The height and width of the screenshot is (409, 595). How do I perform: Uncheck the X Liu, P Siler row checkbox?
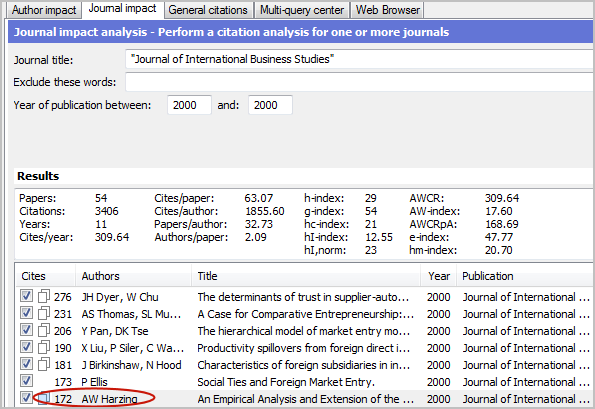point(26,347)
